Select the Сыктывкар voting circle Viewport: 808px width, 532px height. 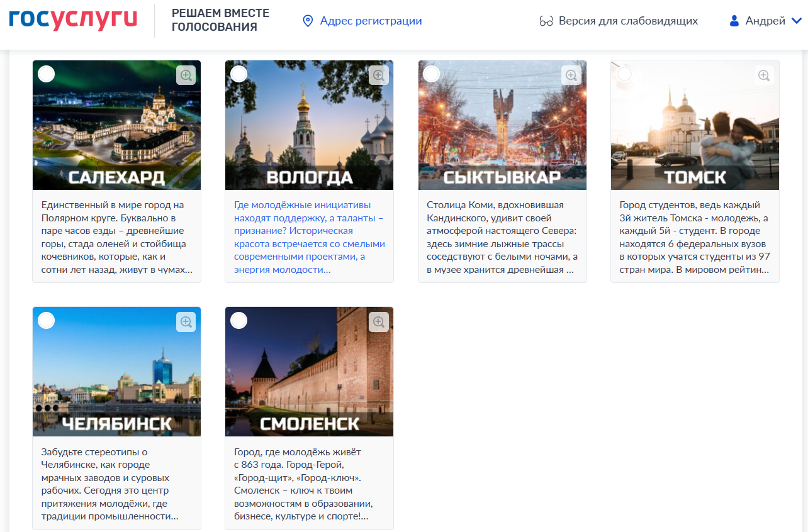(x=432, y=74)
